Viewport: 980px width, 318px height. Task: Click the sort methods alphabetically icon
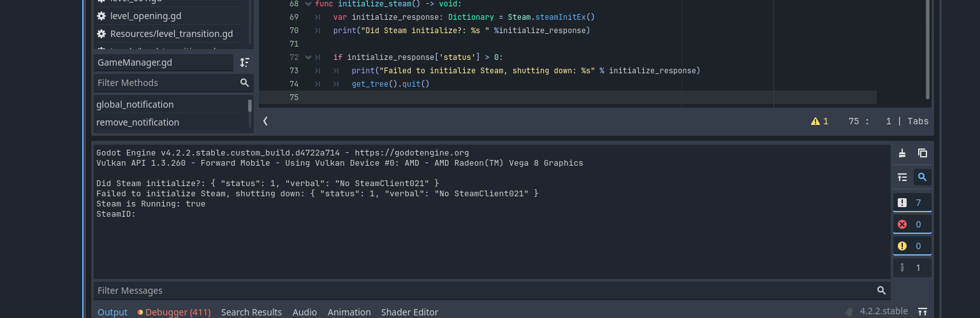245,62
